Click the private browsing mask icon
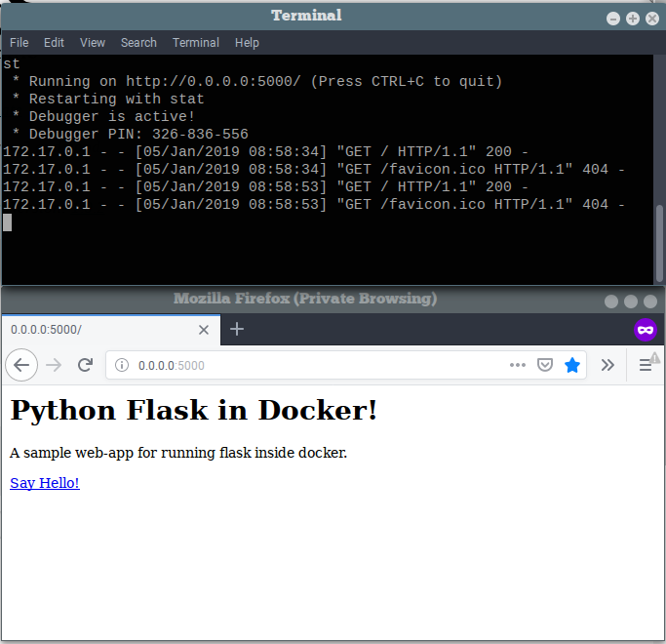The image size is (666, 644). coord(646,330)
